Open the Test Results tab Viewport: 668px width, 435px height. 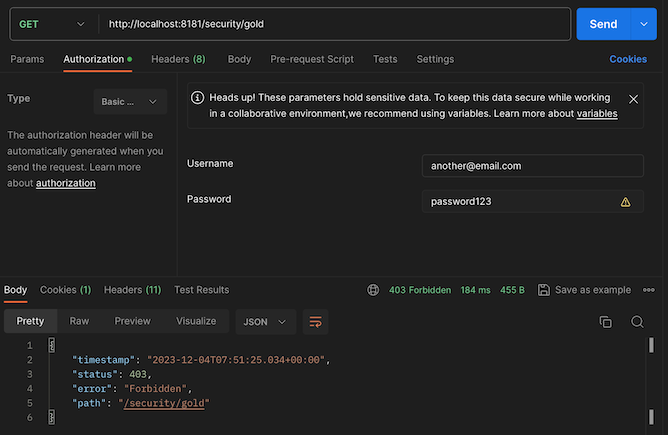[202, 290]
